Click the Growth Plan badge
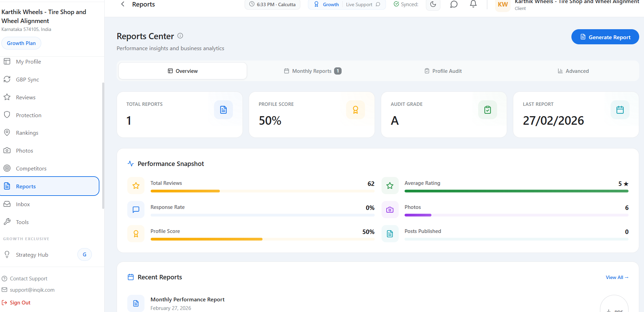 click(21, 43)
